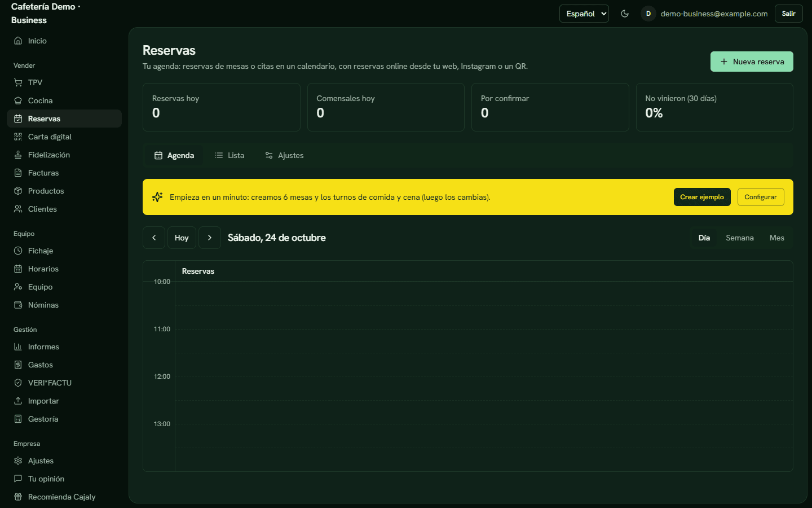Open Importar upload icon

point(18,401)
